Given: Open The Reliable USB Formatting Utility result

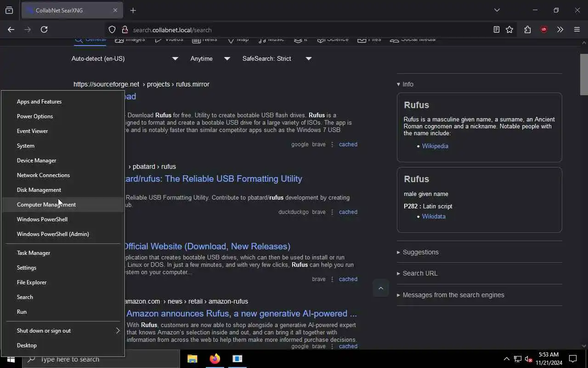Looking at the screenshot, I should coord(214,178).
